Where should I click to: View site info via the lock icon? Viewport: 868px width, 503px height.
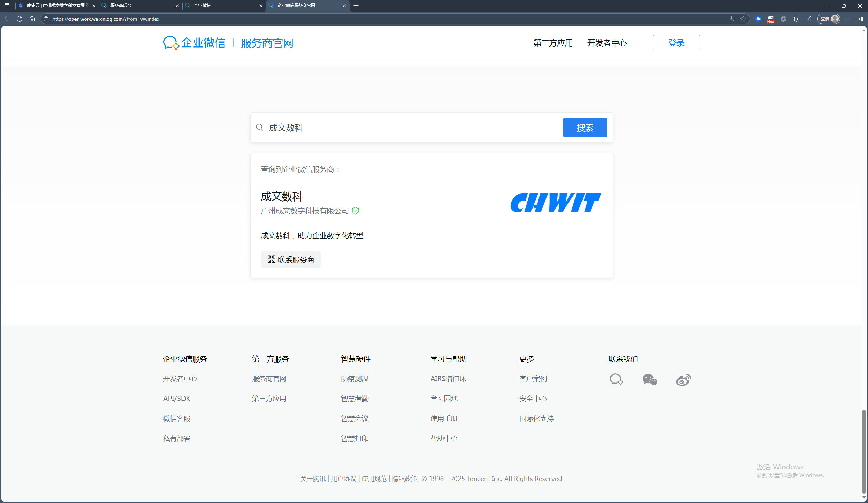(x=46, y=19)
